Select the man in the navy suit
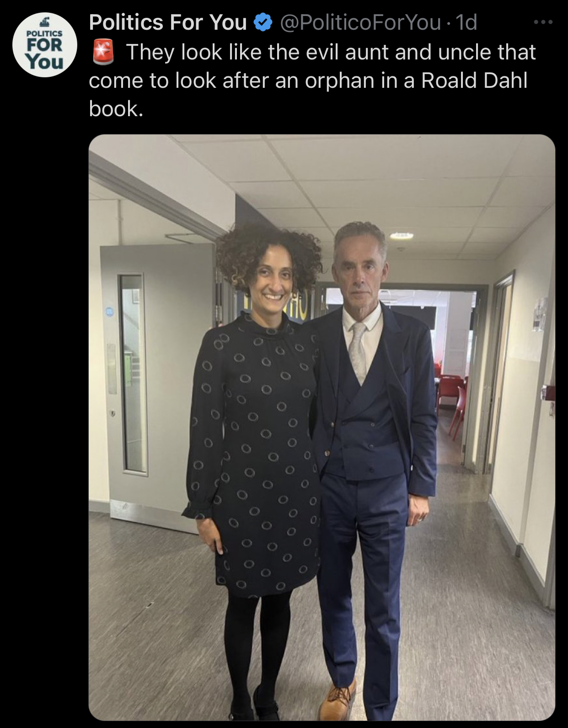The image size is (568, 728). (370, 471)
